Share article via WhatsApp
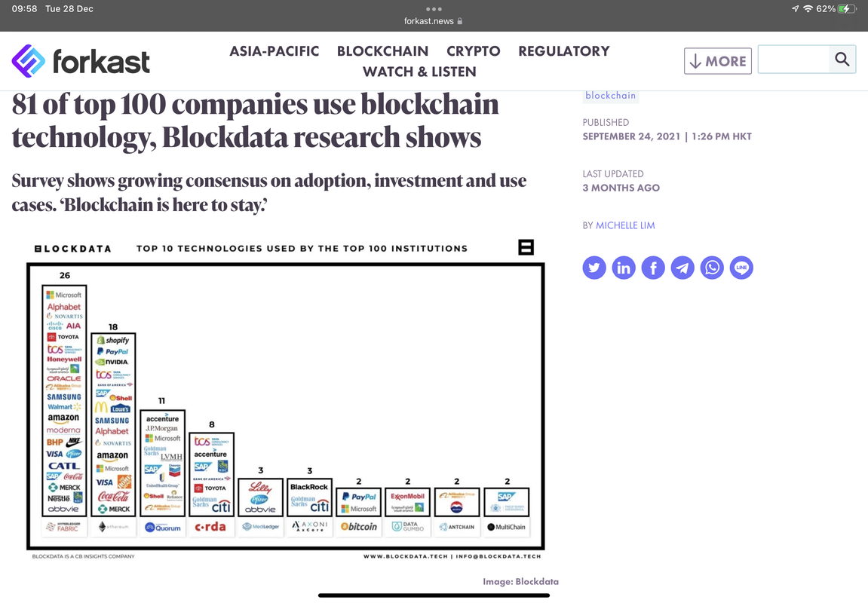 (x=712, y=268)
